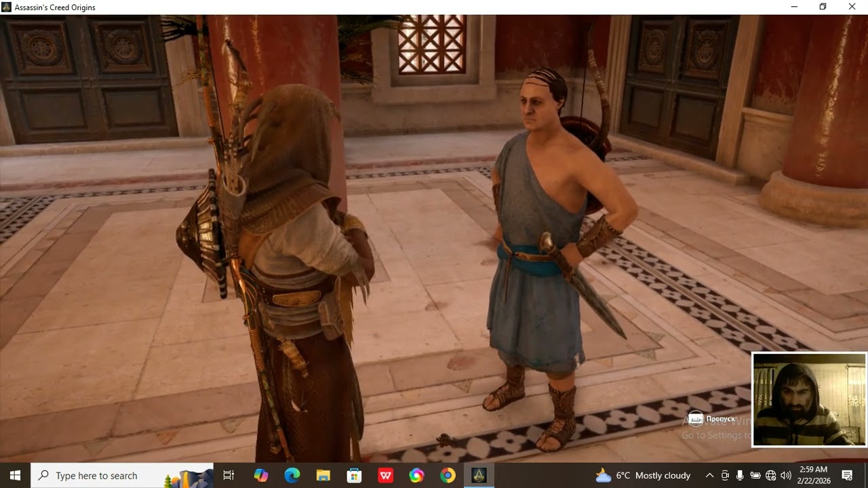The height and width of the screenshot is (488, 868).
Task: Click the Meet Now camera tray icon
Action: [x=725, y=475]
